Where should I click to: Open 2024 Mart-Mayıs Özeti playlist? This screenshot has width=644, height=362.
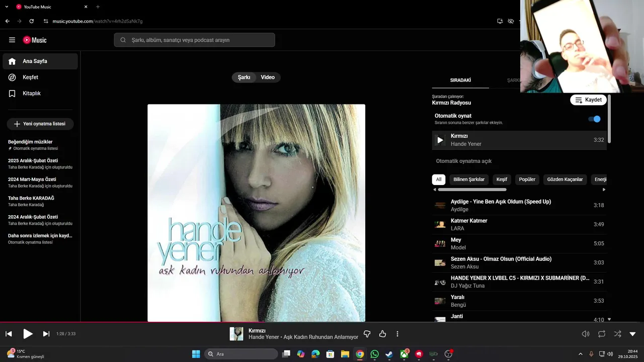pyautogui.click(x=40, y=183)
